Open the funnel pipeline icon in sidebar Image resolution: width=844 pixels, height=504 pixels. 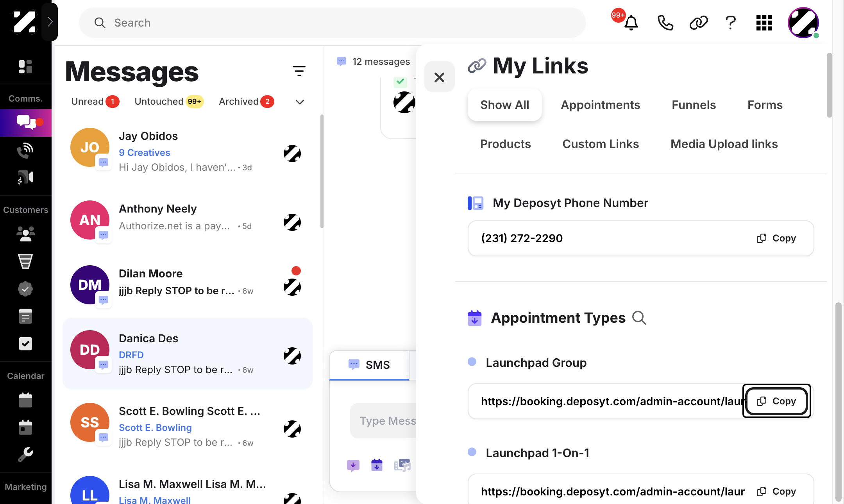point(25,261)
